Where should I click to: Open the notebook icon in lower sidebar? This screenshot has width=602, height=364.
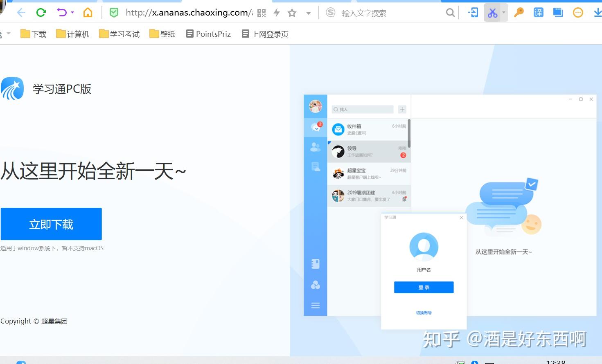[316, 264]
